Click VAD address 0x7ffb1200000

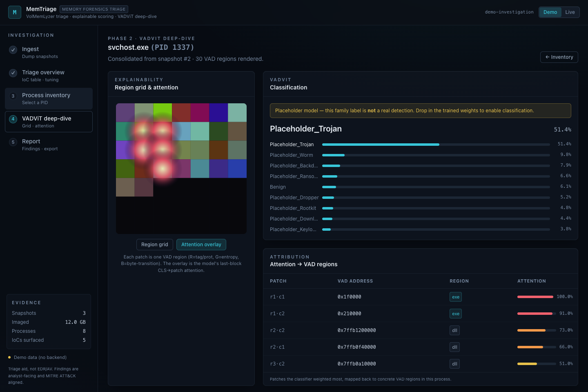coord(356,330)
